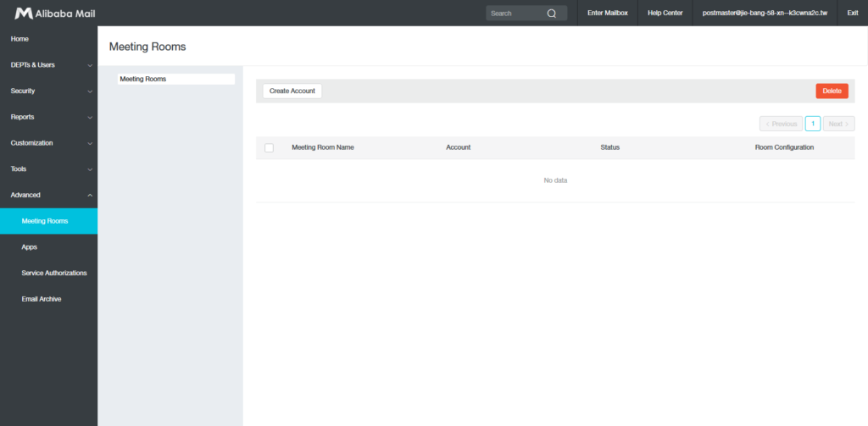This screenshot has height=426, width=868.
Task: Expand the Tools chevron arrow
Action: (90, 169)
